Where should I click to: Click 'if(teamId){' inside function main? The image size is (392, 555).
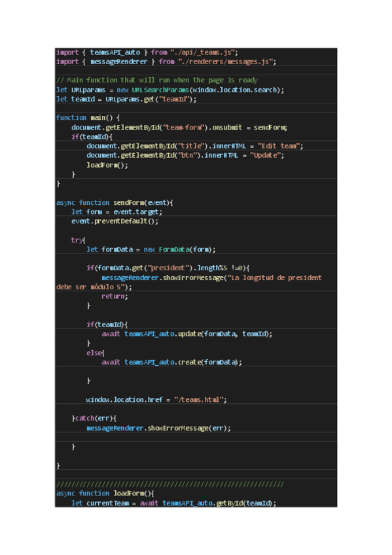click(x=92, y=137)
